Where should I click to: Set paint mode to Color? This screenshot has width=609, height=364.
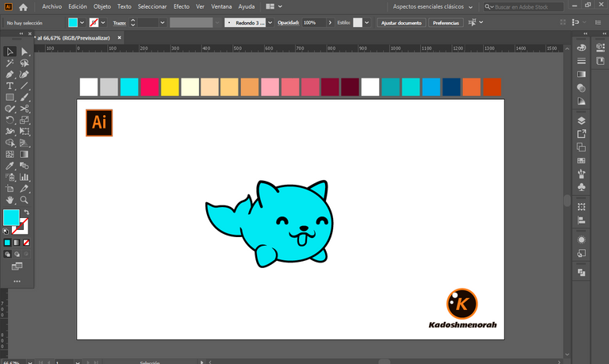click(7, 243)
